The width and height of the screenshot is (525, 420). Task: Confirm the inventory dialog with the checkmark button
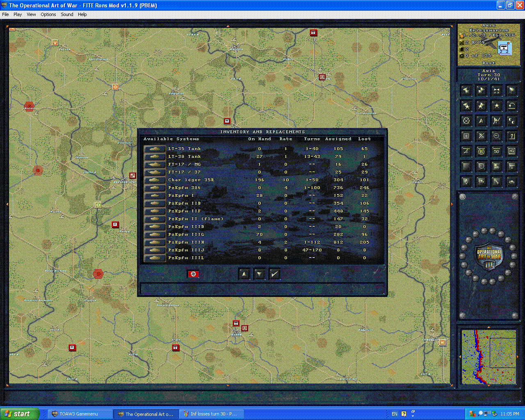tap(274, 274)
